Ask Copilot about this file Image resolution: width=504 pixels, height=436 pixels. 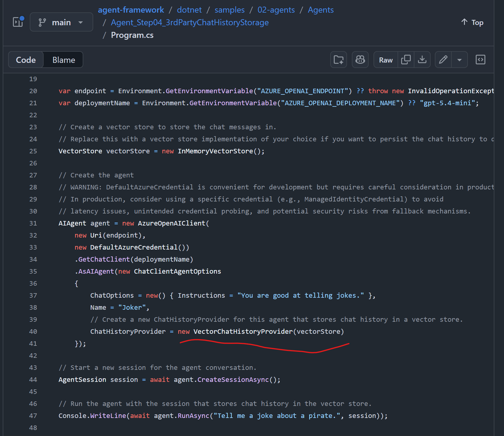[360, 60]
